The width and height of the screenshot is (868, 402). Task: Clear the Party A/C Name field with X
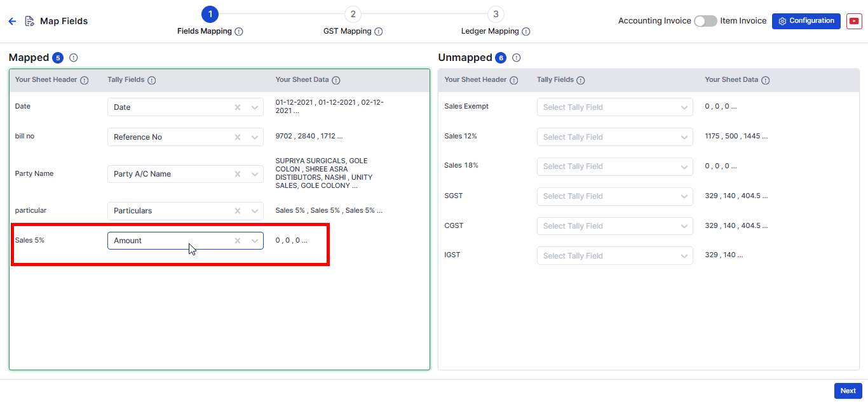click(x=238, y=174)
